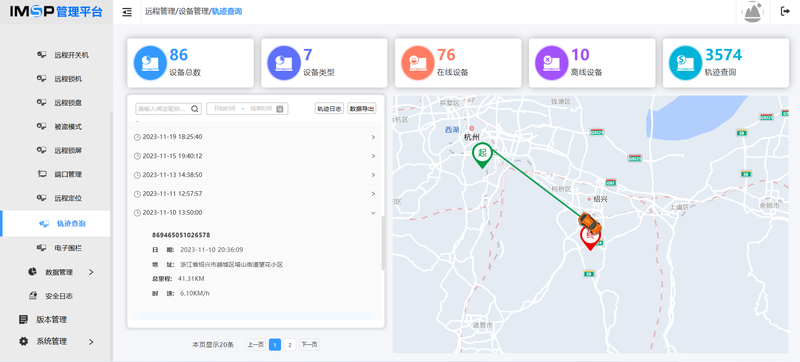800x362 pixels.
Task: Click the search magnifier icon in the input
Action: point(195,109)
